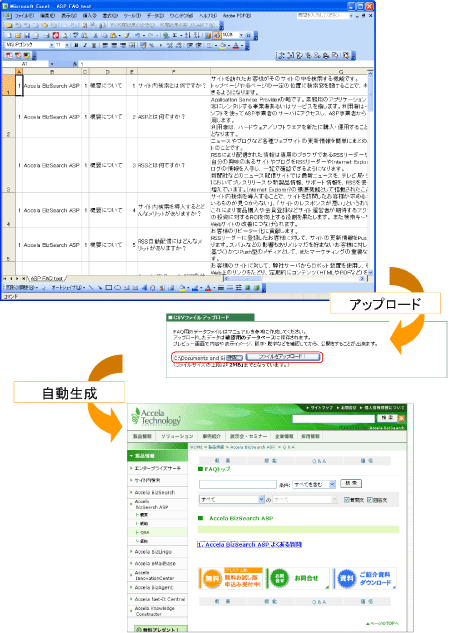Click the サイトマップ header link
This screenshot has width=450, height=633.
[x=321, y=408]
